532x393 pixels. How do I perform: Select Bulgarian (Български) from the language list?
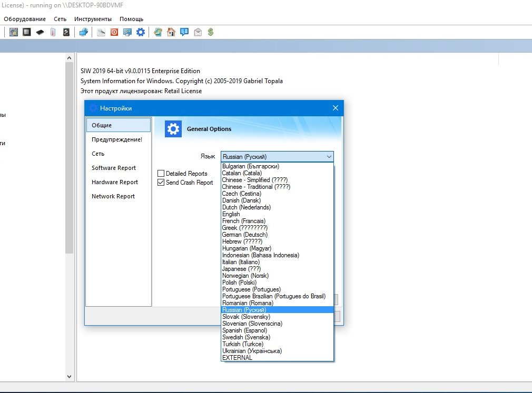(277, 166)
